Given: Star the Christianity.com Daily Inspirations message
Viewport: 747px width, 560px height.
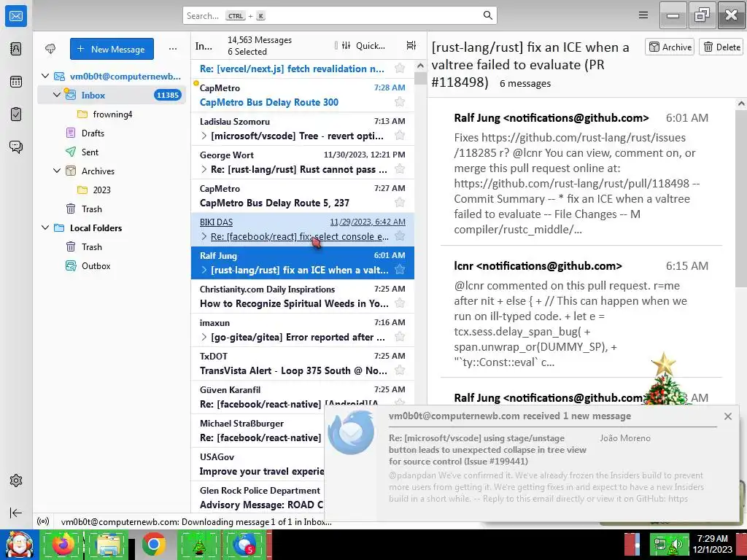Looking at the screenshot, I should click(x=400, y=303).
